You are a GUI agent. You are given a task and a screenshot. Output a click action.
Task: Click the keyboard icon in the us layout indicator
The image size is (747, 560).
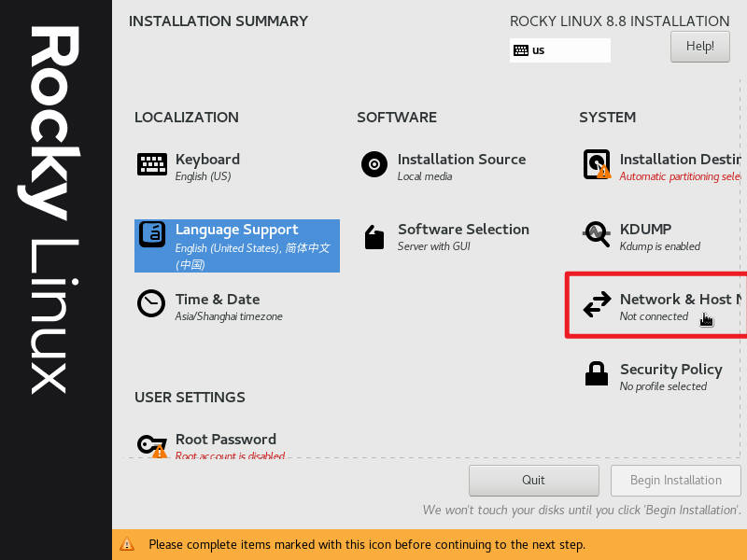[521, 50]
